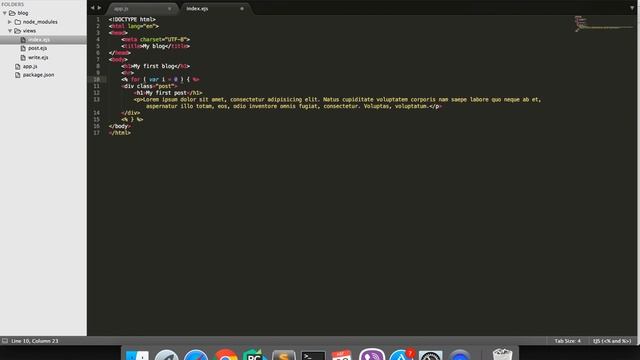
Task: Open post.ejs in the sidebar
Action: point(38,48)
